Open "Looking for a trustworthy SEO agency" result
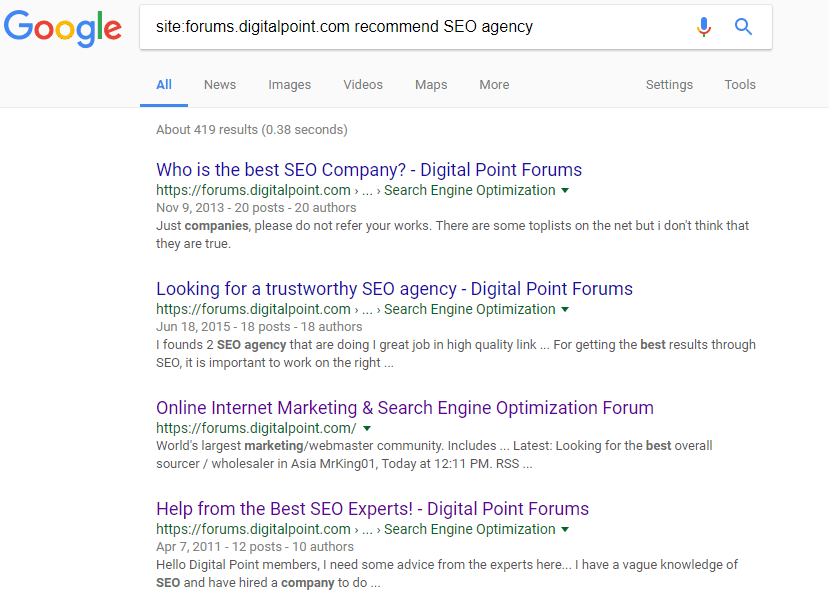This screenshot has width=829, height=597. [x=394, y=289]
